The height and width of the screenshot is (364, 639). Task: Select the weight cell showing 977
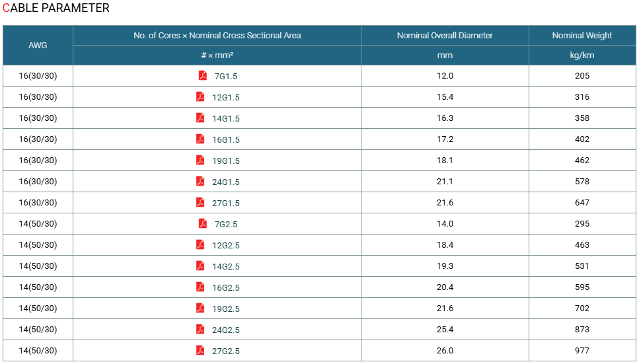click(x=582, y=351)
